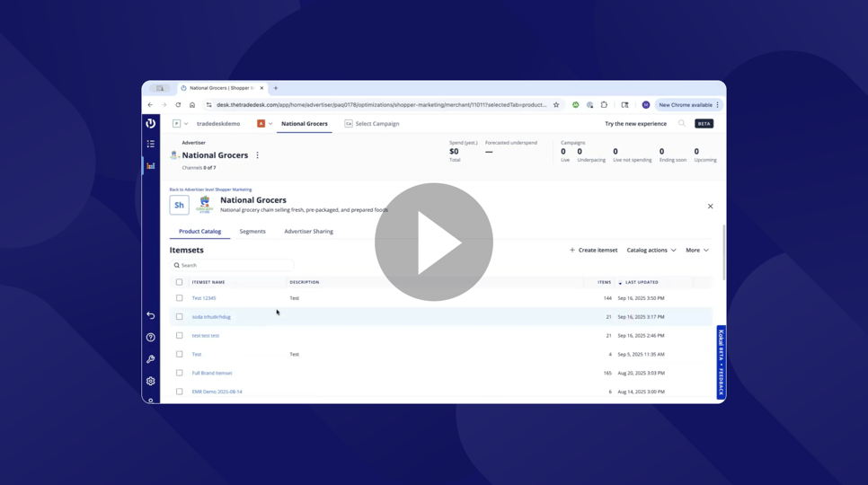This screenshot has width=868, height=485.
Task: Play the video with the center play button
Action: tap(434, 242)
